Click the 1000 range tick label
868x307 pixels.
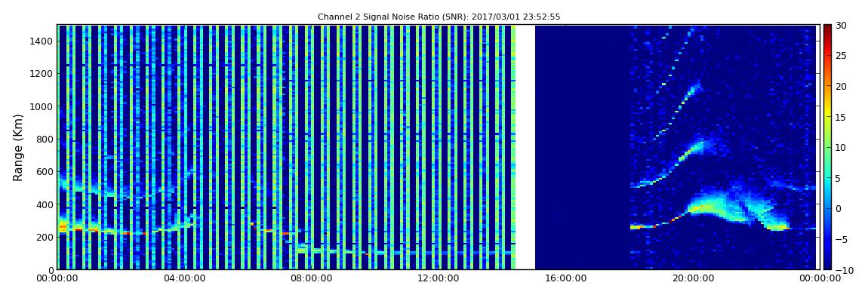42,106
